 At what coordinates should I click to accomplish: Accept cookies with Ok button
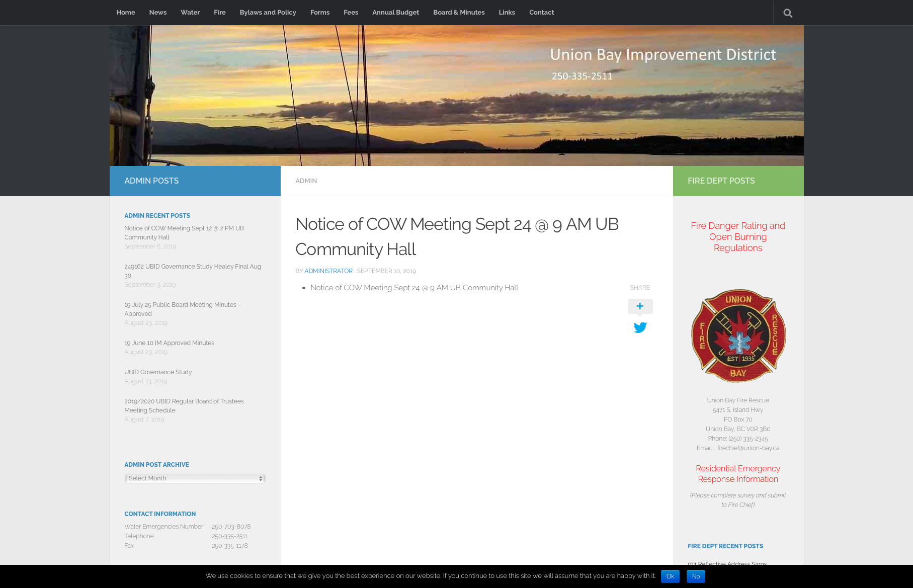pos(670,576)
